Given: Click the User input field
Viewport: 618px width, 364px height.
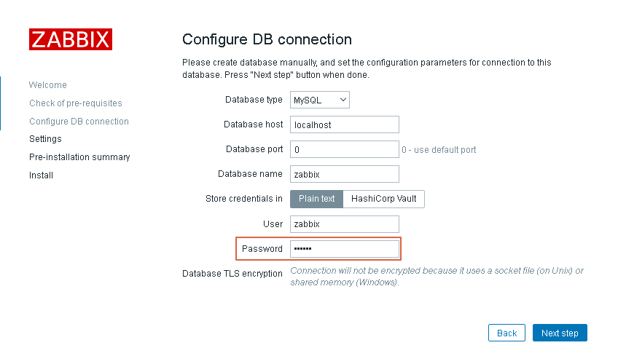Looking at the screenshot, I should pos(344,223).
